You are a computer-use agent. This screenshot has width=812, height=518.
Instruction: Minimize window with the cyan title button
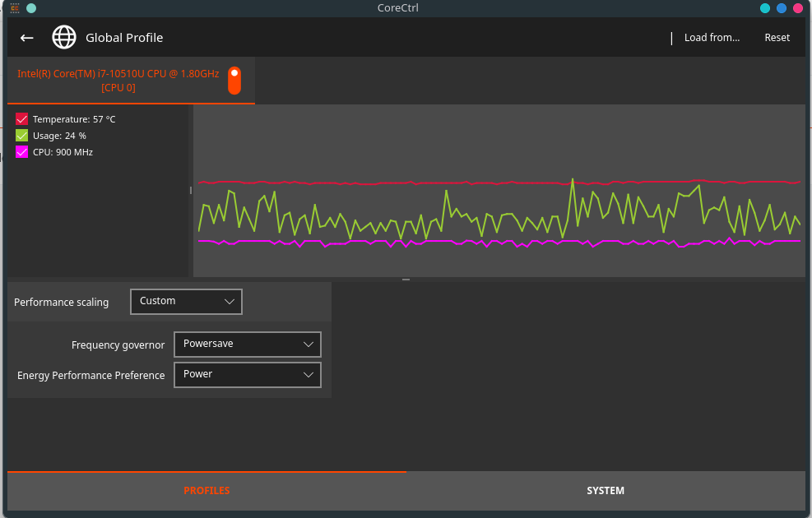pos(765,7)
